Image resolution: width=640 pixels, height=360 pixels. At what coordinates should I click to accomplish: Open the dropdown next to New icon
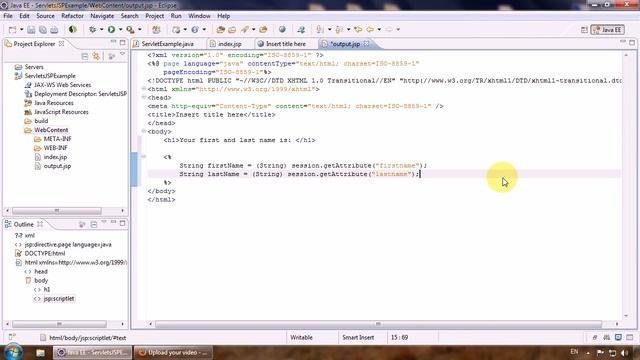22,29
